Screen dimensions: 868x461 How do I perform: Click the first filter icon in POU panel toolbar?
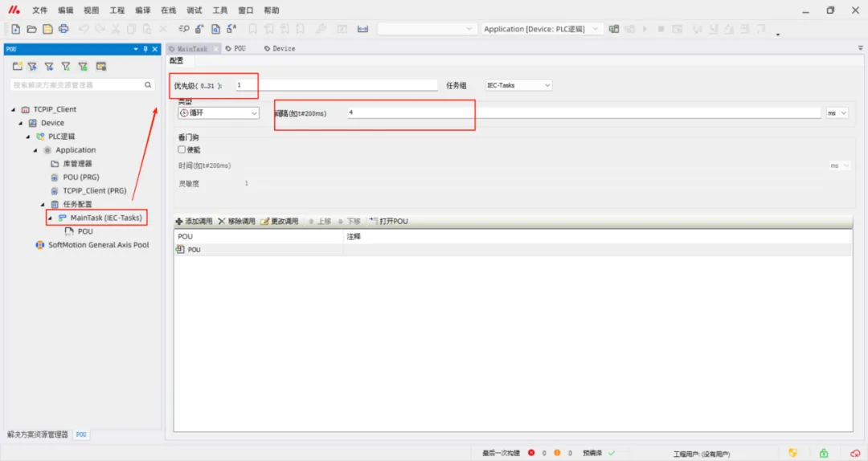point(33,67)
